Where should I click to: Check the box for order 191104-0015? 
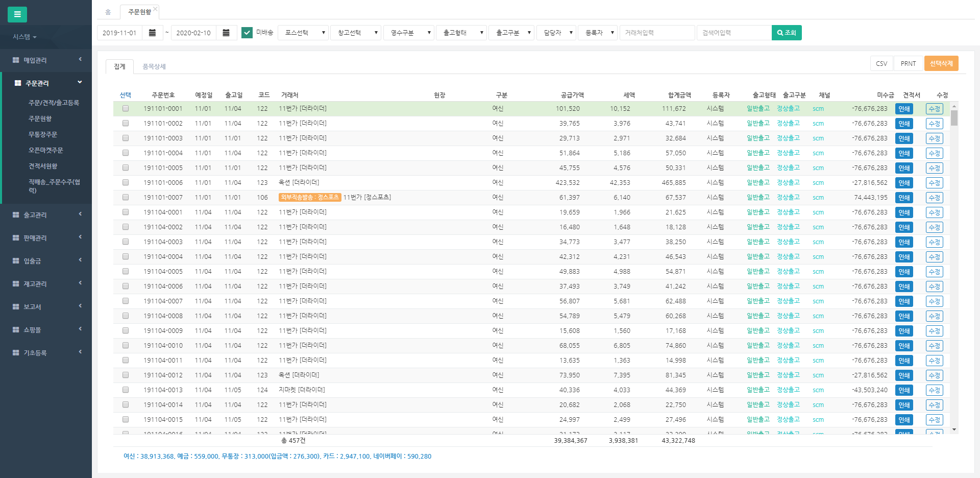126,419
